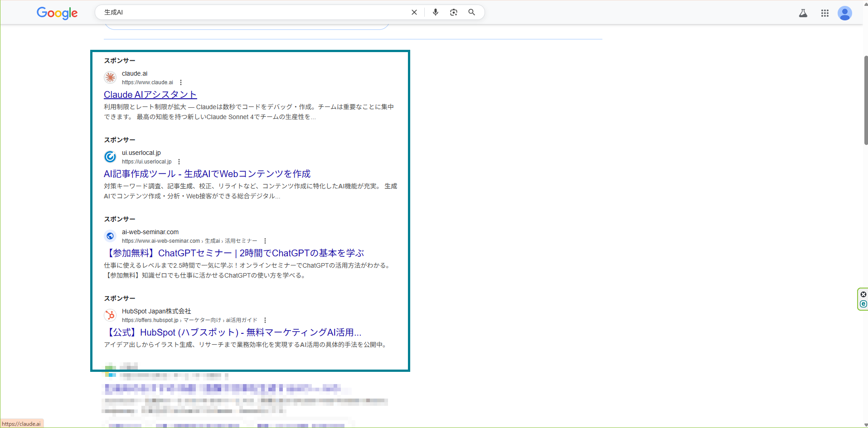Screen dimensions: 868x428
Task: Start voice search with the microphone icon
Action: click(435, 12)
